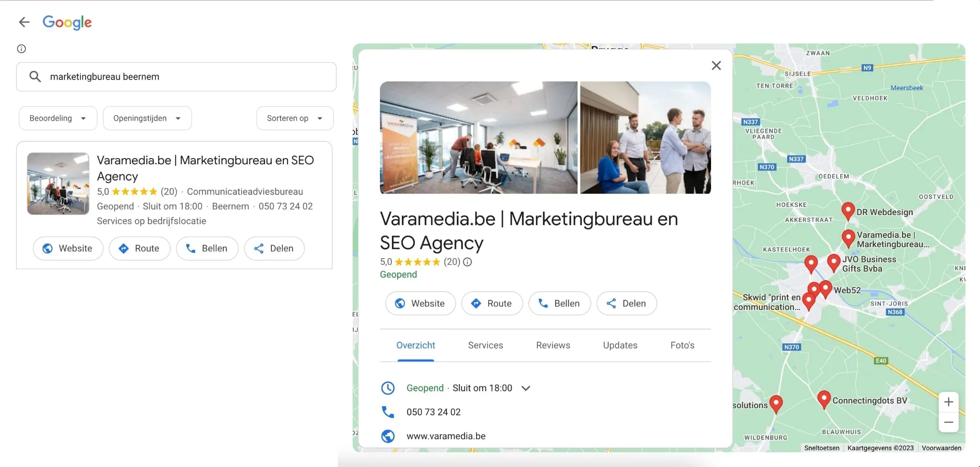
Task: Click Route button in the detail panel
Action: (x=492, y=304)
